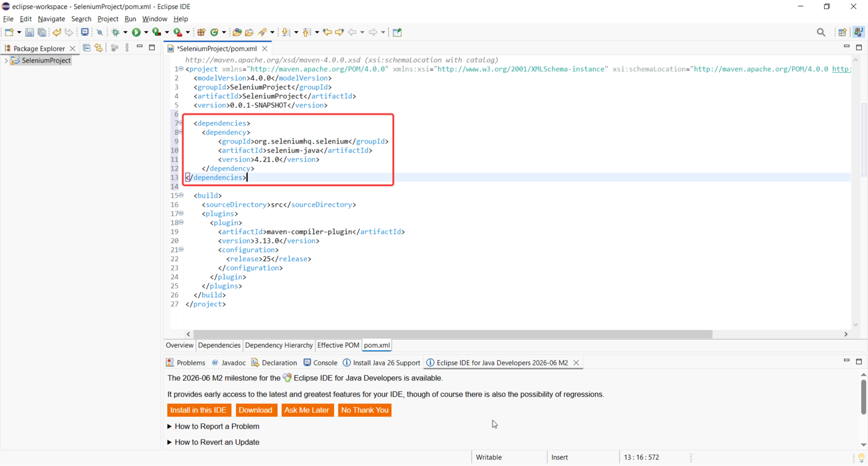Close the pom.xml editor tab
This screenshot has height=466, width=868.
pos(265,48)
